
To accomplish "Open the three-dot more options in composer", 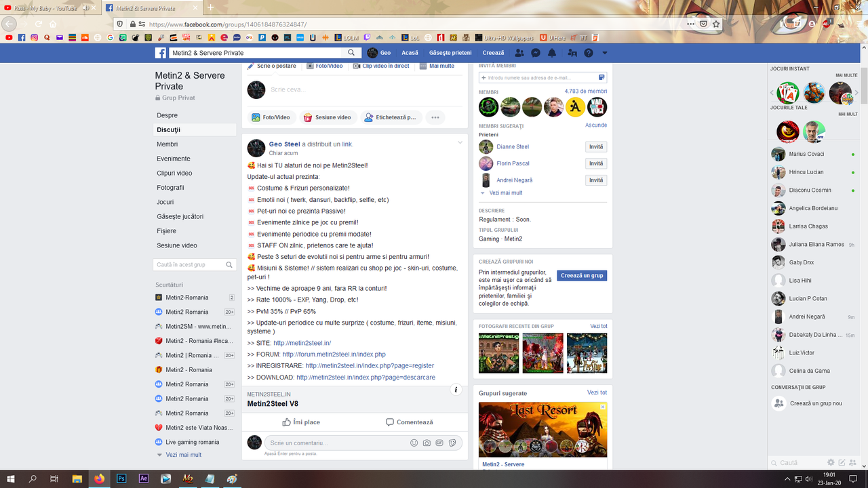I will pyautogui.click(x=435, y=117).
